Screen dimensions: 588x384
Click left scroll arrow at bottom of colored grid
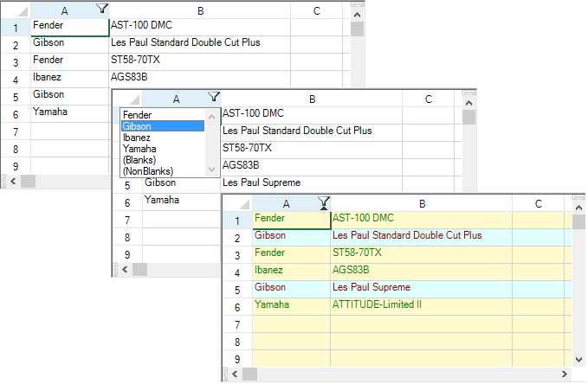click(235, 374)
